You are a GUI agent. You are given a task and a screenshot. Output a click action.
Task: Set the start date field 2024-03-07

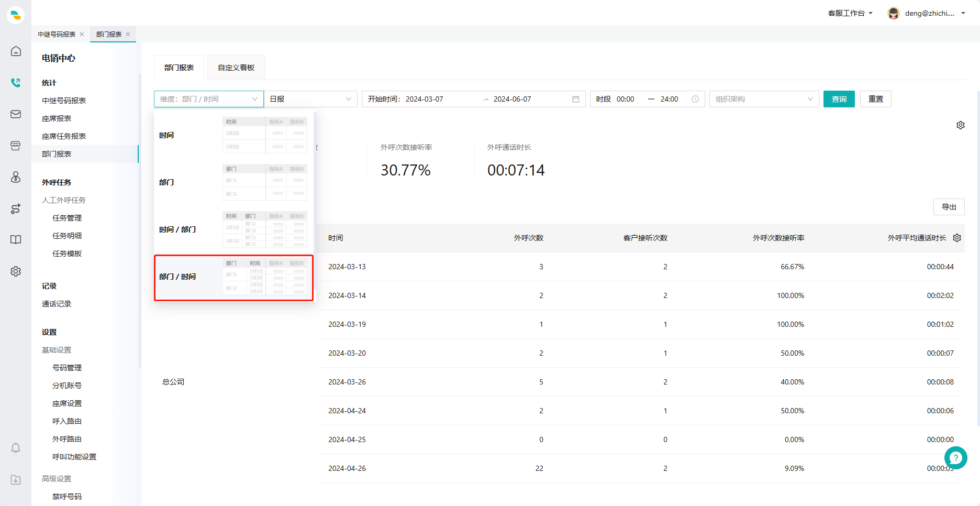click(425, 99)
